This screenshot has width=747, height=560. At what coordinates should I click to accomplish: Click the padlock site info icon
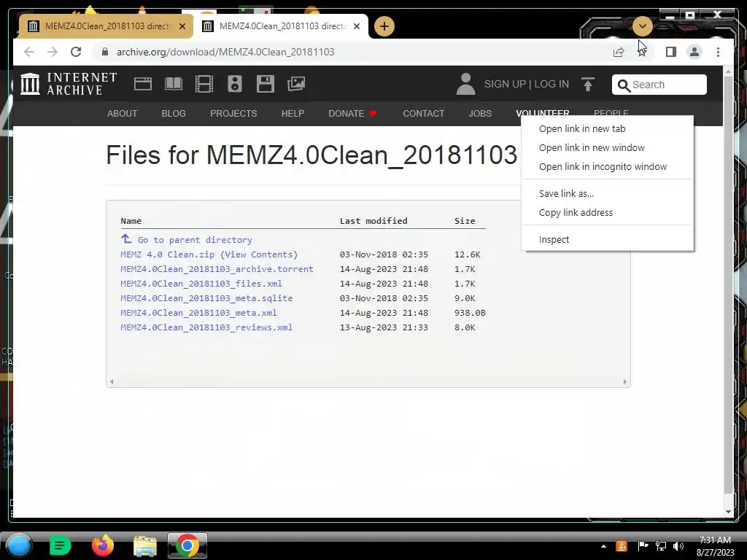(x=105, y=52)
